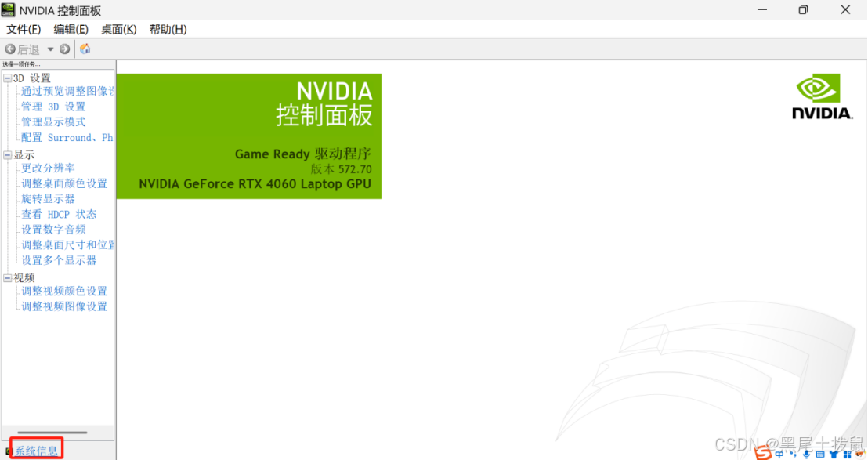868x460 pixels.
Task: Collapse the 显示 tree node
Action: pos(8,155)
